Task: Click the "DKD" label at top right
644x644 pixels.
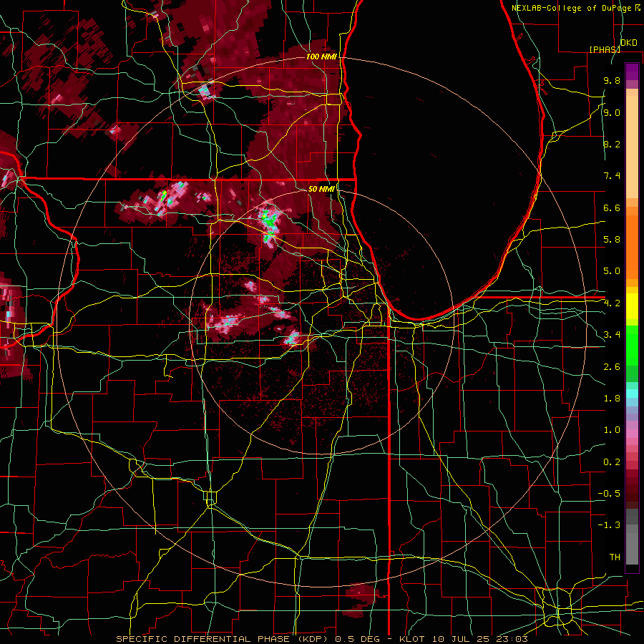Action: (629, 42)
